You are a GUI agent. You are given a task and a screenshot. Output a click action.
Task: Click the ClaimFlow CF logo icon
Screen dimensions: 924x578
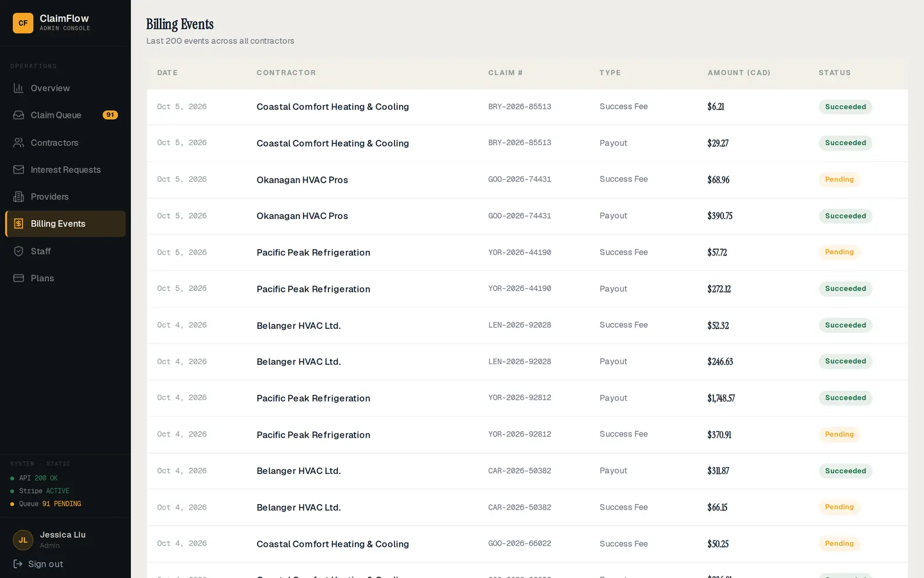click(x=23, y=23)
